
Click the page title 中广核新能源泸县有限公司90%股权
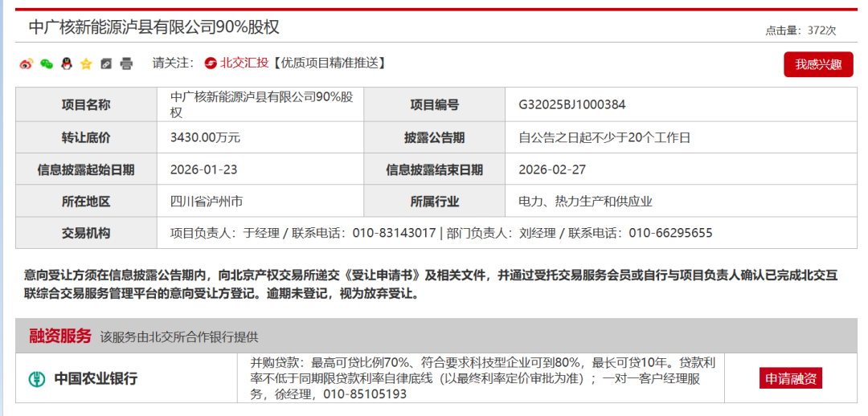154,27
